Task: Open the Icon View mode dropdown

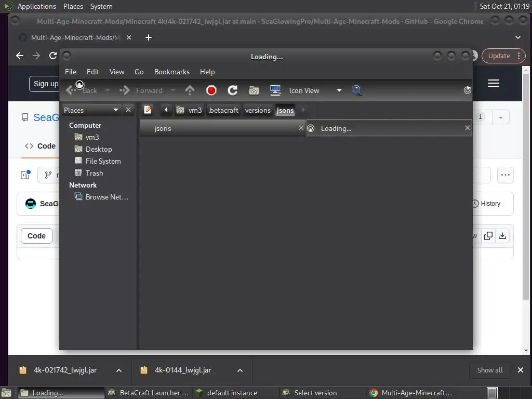Action: [315, 90]
